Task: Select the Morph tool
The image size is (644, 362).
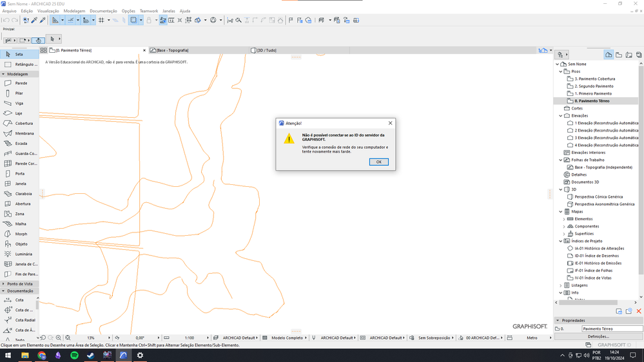Action: [19, 234]
